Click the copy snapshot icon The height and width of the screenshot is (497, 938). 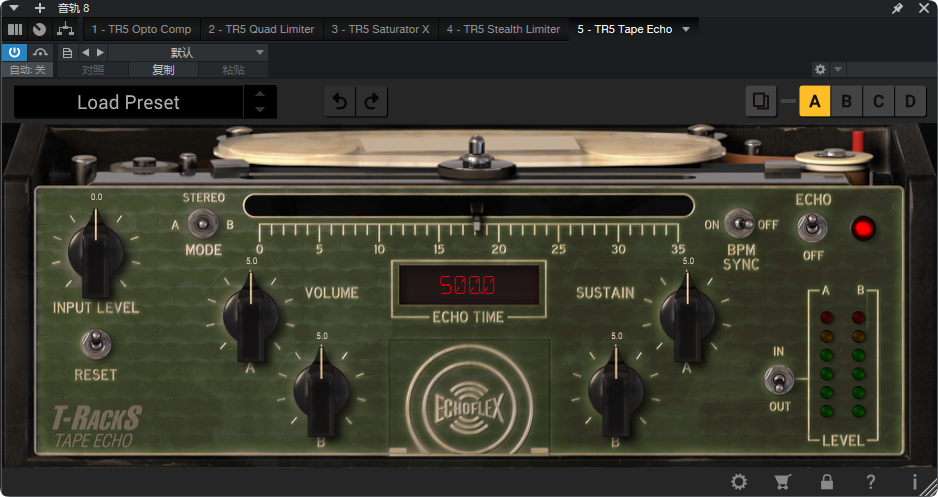762,102
